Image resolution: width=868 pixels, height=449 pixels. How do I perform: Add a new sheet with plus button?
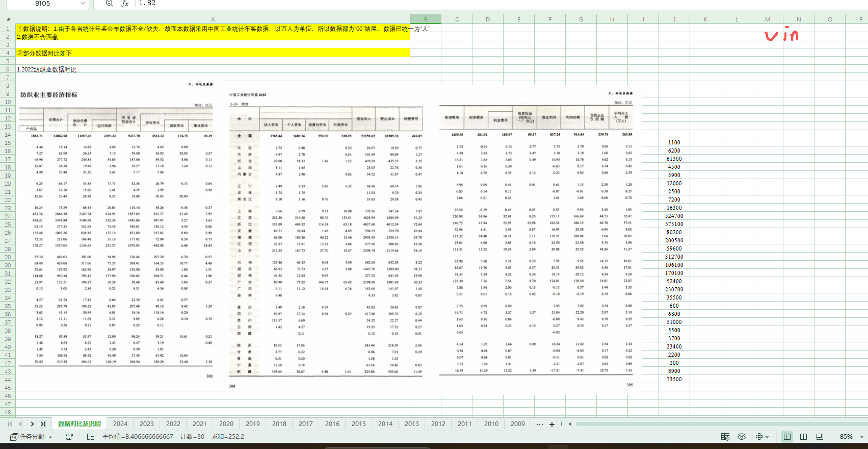tap(552, 424)
